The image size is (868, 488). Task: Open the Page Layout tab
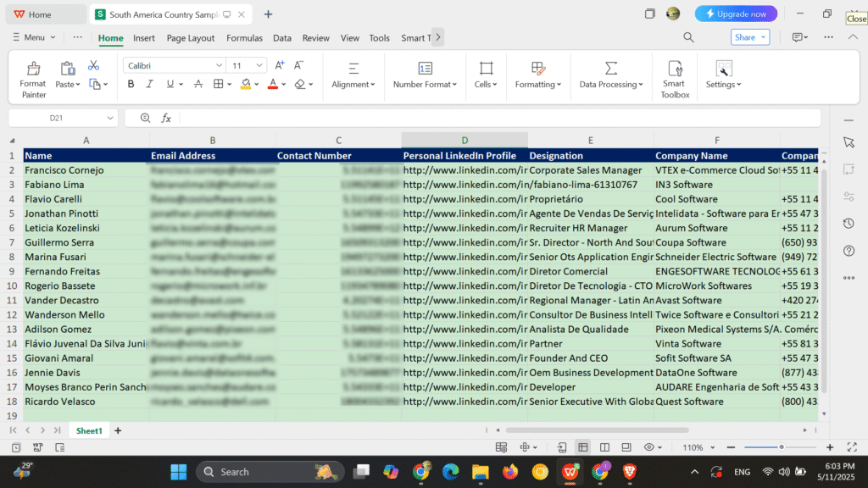click(191, 37)
